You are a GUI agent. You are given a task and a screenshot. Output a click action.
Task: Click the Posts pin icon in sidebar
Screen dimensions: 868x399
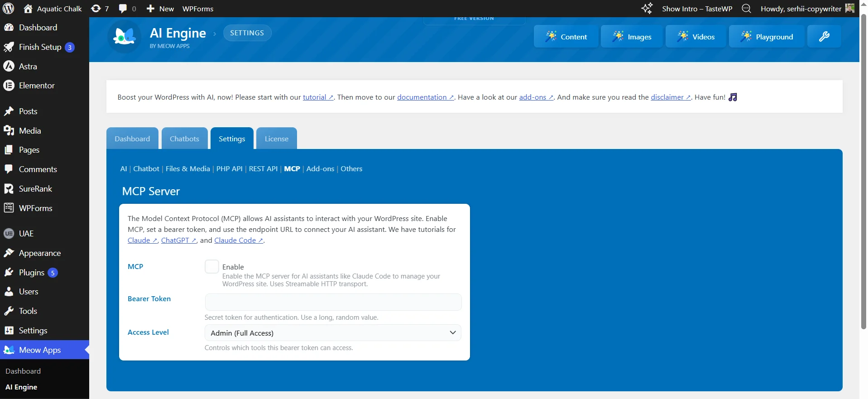[9, 111]
